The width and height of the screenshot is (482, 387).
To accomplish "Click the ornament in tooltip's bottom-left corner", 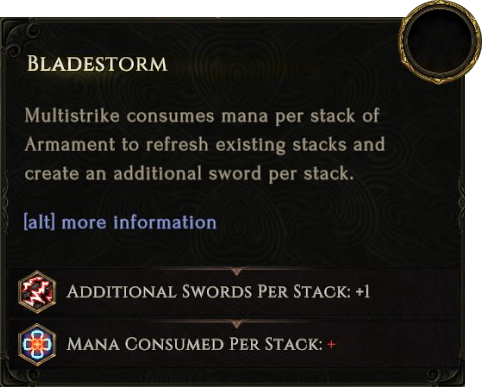I will click(20, 373).
